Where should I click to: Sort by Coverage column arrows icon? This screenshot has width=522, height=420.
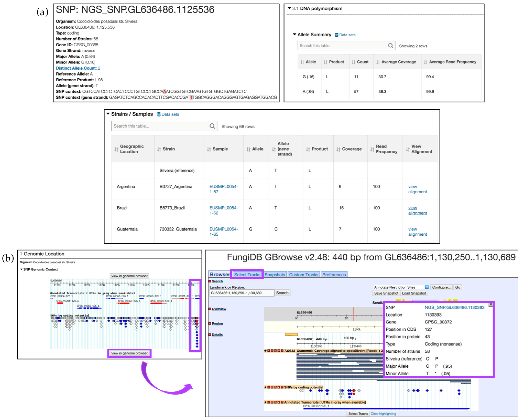pos(338,149)
